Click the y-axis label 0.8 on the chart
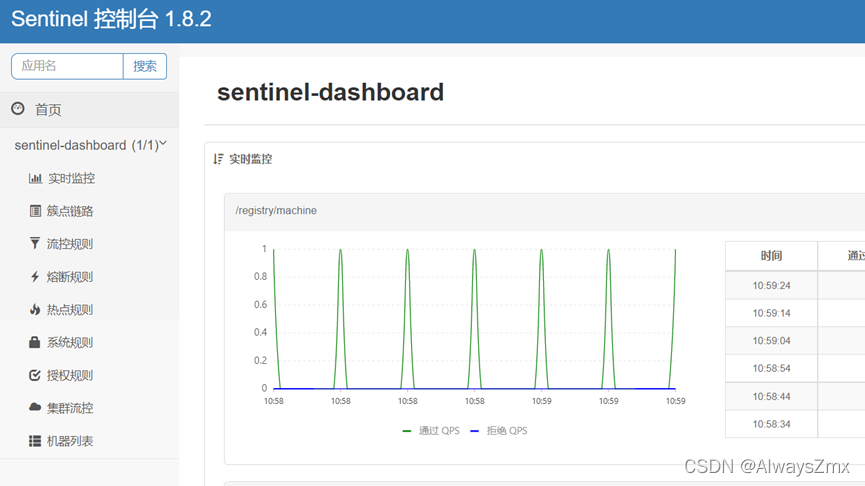Screen dimensions: 865x486 pos(260,276)
